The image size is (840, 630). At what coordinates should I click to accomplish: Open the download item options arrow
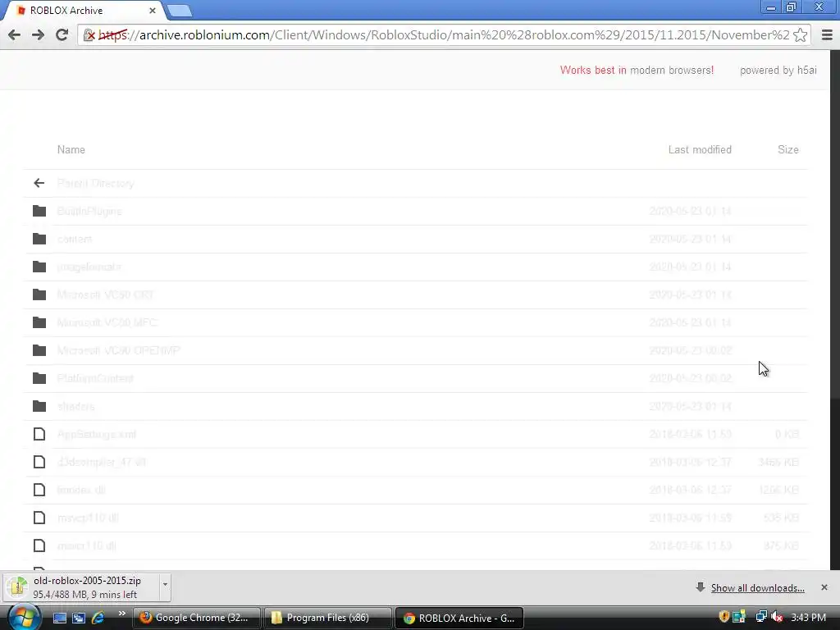[x=165, y=587]
